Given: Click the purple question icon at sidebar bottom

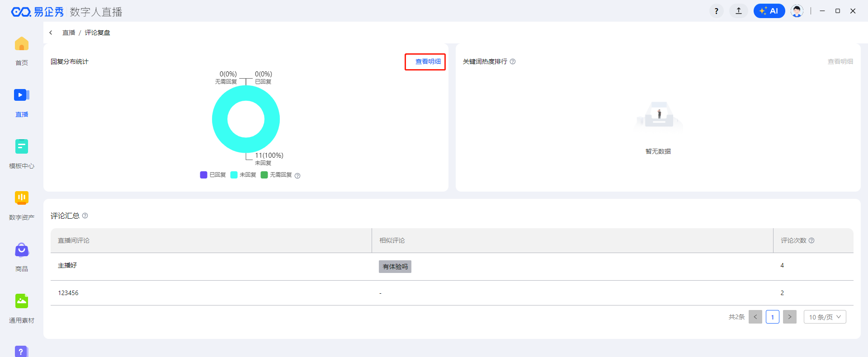Looking at the screenshot, I should (x=22, y=351).
